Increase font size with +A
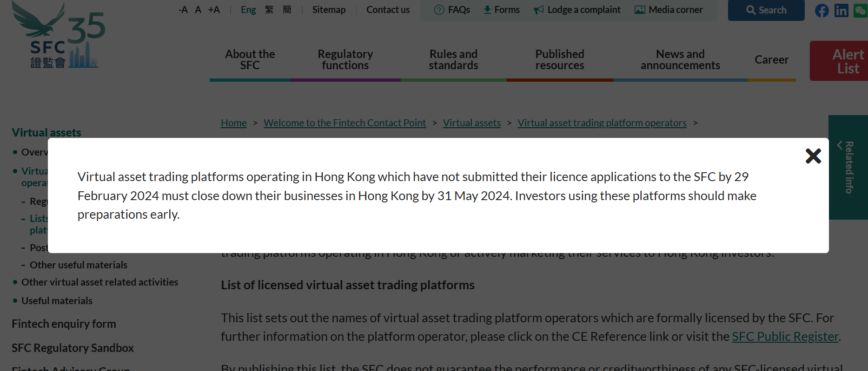 214,10
